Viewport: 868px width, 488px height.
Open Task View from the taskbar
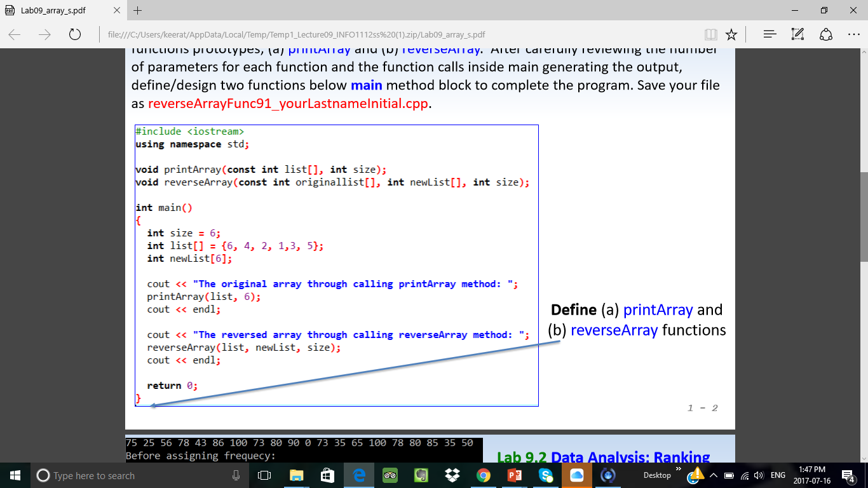point(264,475)
